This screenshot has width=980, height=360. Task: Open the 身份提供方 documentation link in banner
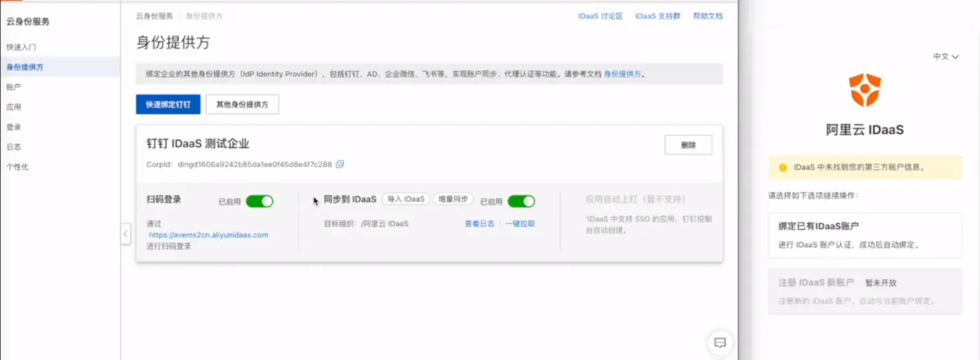622,74
